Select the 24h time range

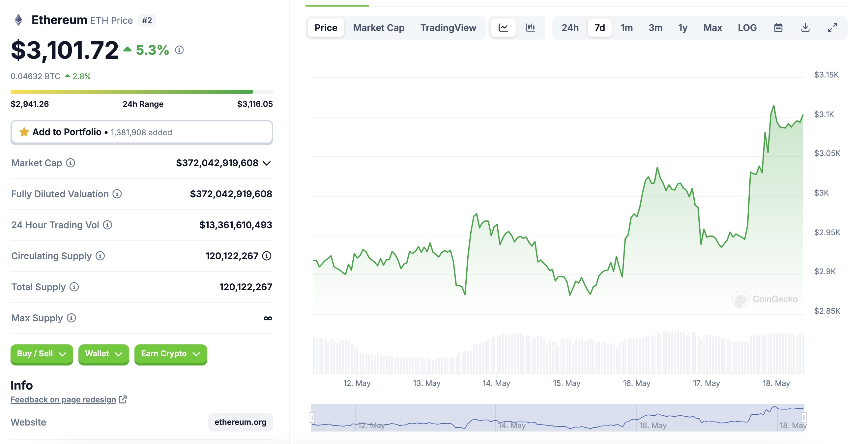pos(570,28)
